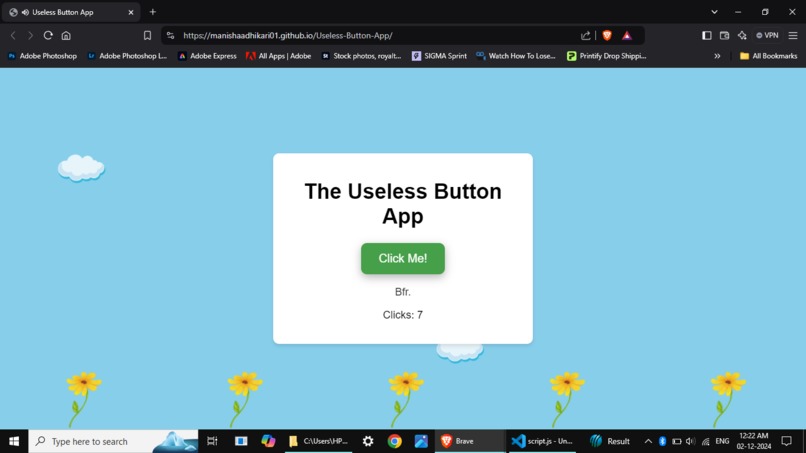Screen dimensions: 806x453
Task: Open Task View in the taskbar
Action: click(x=212, y=441)
